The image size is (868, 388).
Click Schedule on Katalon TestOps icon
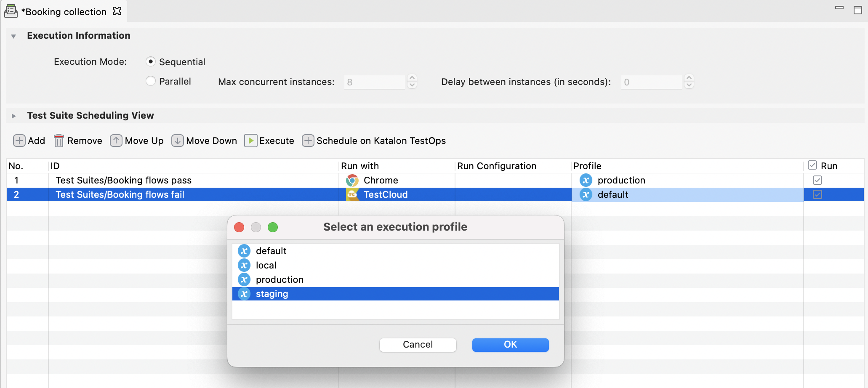pyautogui.click(x=308, y=141)
